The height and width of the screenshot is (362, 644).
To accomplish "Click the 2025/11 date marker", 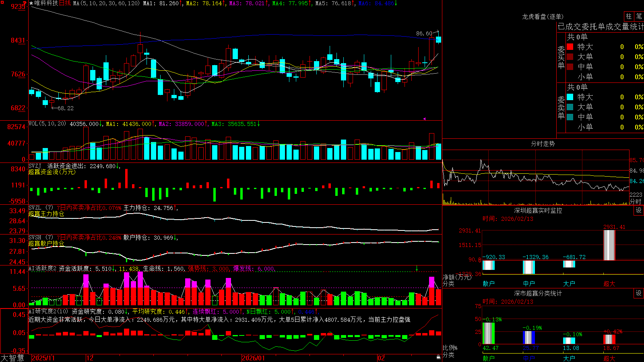I will (43, 358).
